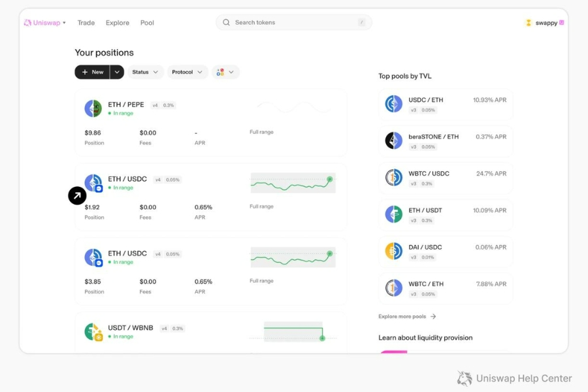This screenshot has height=392, width=588.
Task: Click the USDC / ETH pool icon
Action: click(x=394, y=104)
